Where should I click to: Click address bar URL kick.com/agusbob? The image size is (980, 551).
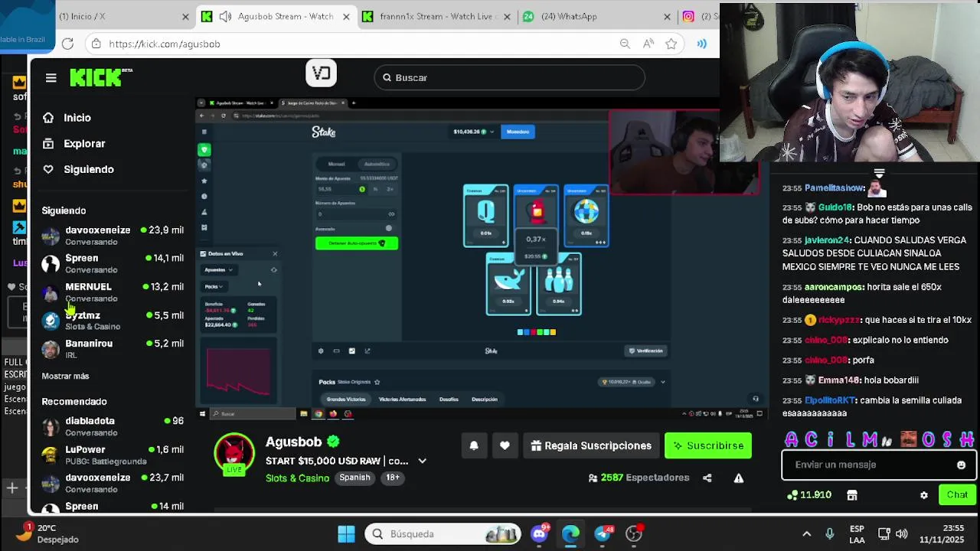(165, 44)
